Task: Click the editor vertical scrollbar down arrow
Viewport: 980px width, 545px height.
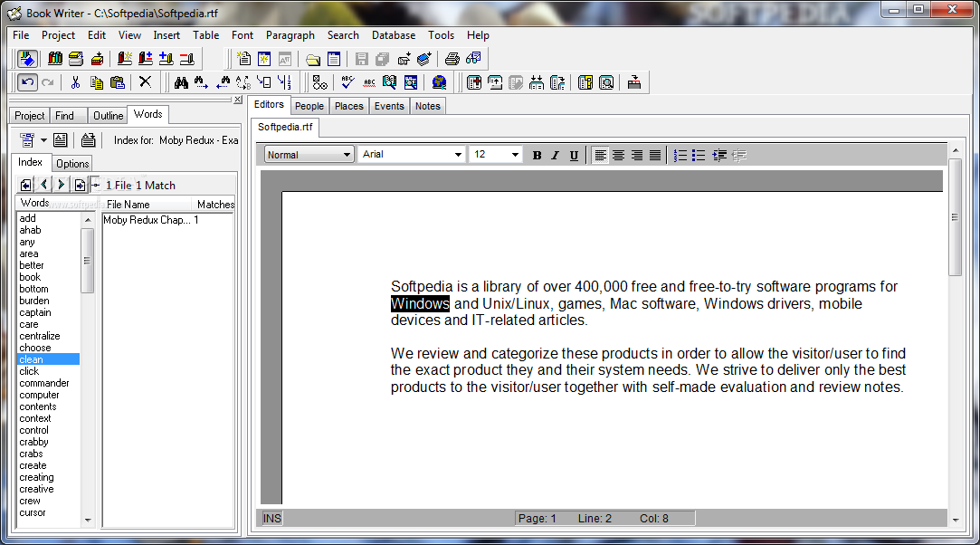Action: click(x=955, y=520)
